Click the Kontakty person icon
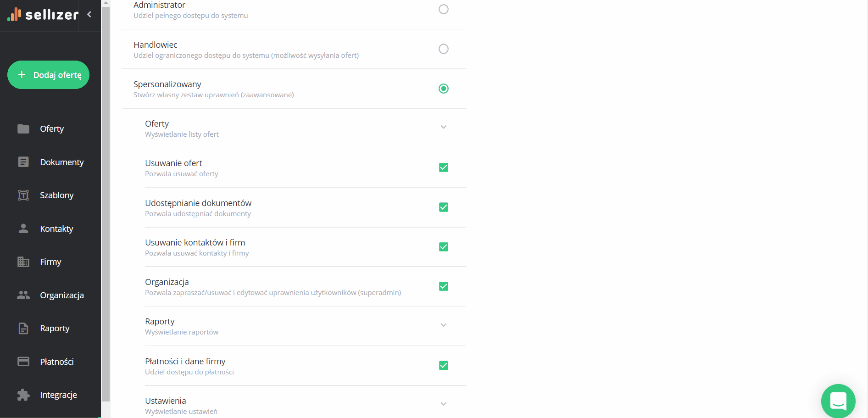 point(23,229)
